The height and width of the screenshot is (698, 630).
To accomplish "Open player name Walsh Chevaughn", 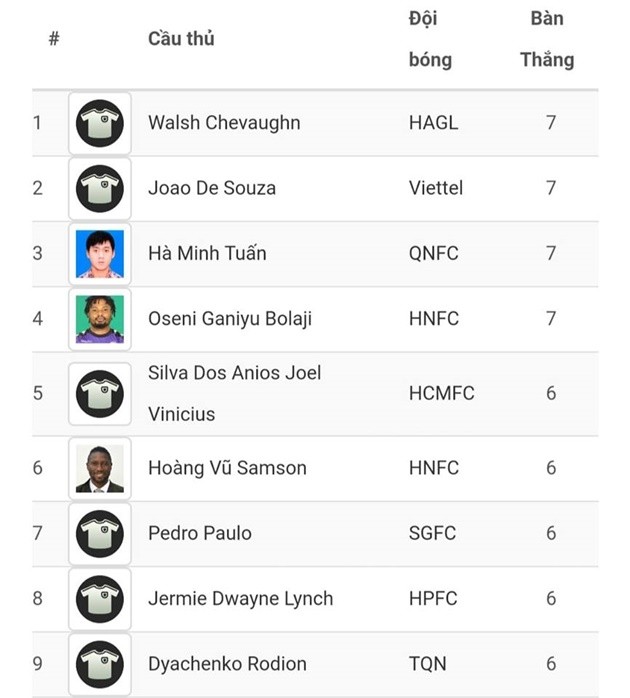I will coord(224,123).
